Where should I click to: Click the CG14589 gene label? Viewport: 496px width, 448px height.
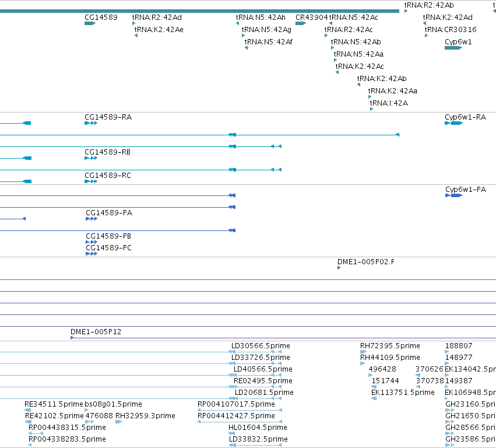(x=101, y=17)
